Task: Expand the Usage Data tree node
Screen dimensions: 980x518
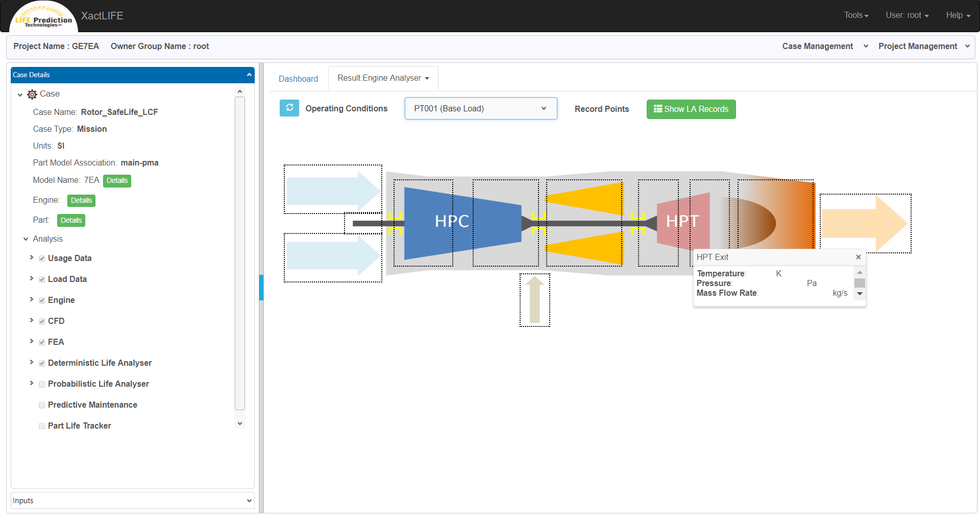Action: tap(32, 257)
